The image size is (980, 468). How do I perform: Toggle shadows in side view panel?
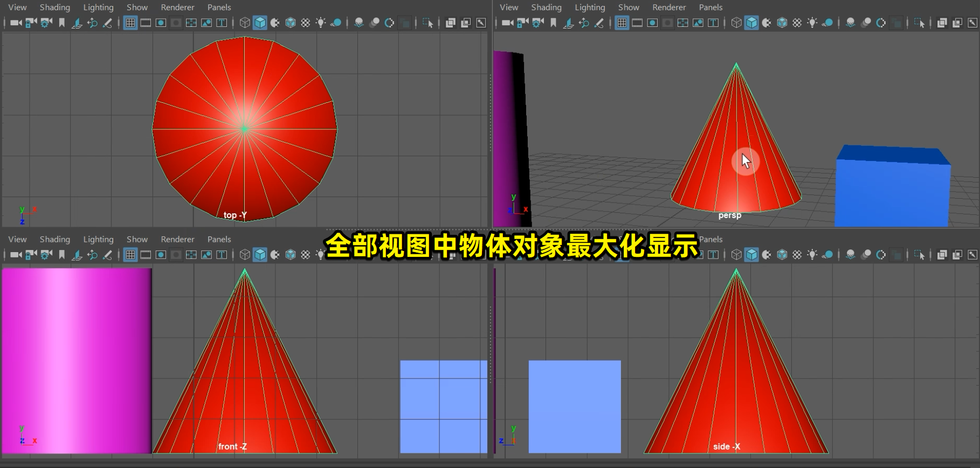tap(827, 255)
